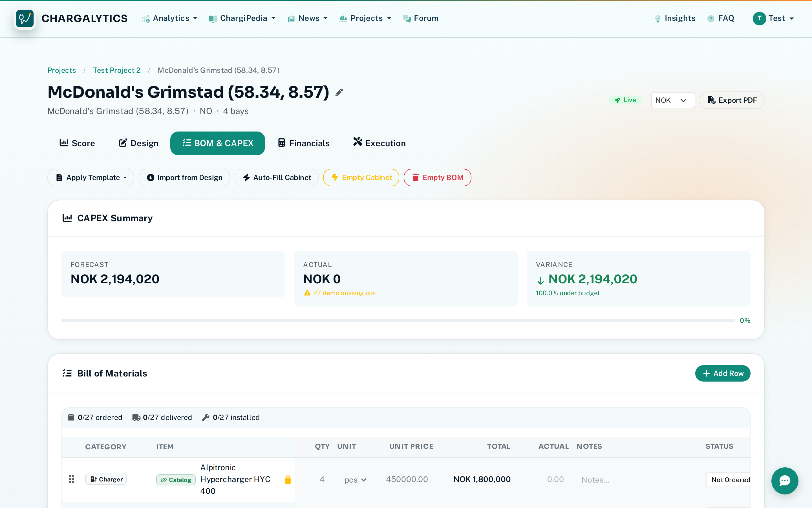Screen dimensions: 812x508
Task: Click the ACTUAL NOK 0 value
Action: pyautogui.click(x=322, y=279)
